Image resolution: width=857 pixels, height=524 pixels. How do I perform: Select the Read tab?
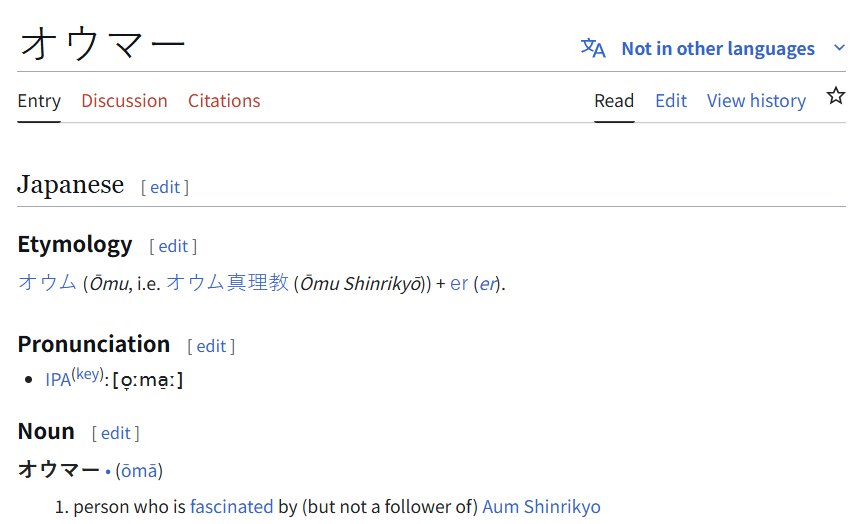pos(614,101)
